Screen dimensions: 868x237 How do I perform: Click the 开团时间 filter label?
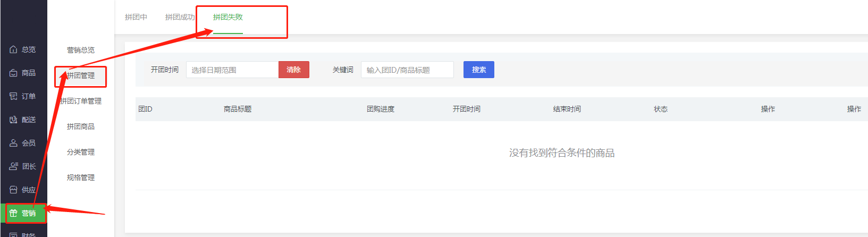click(x=165, y=70)
